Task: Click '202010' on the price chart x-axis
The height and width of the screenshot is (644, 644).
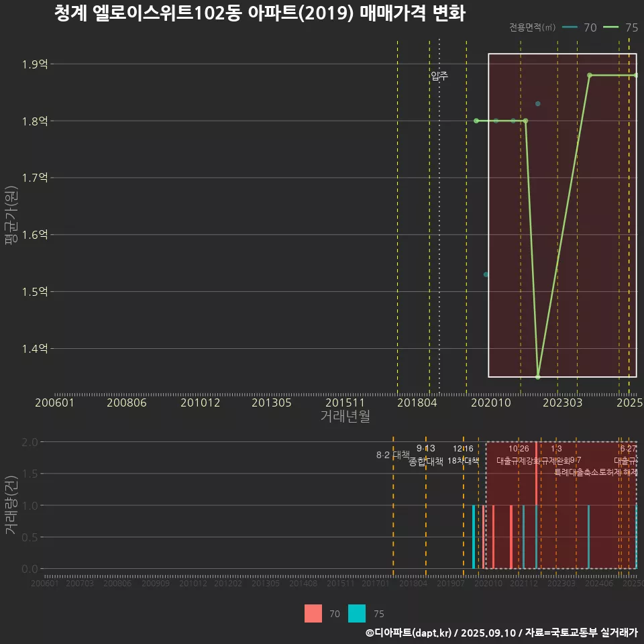Action: coord(491,402)
